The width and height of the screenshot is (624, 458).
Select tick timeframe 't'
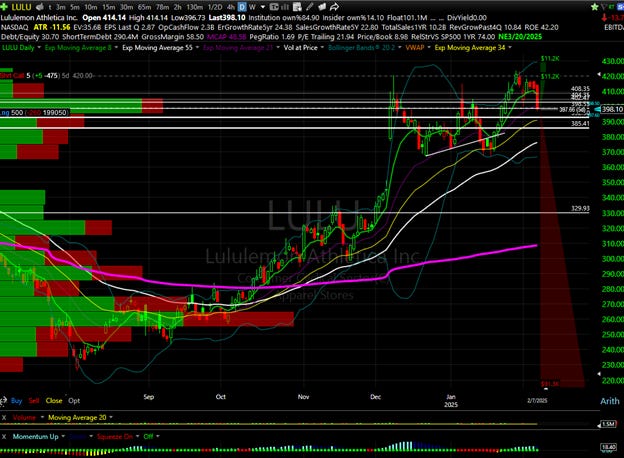50,7
